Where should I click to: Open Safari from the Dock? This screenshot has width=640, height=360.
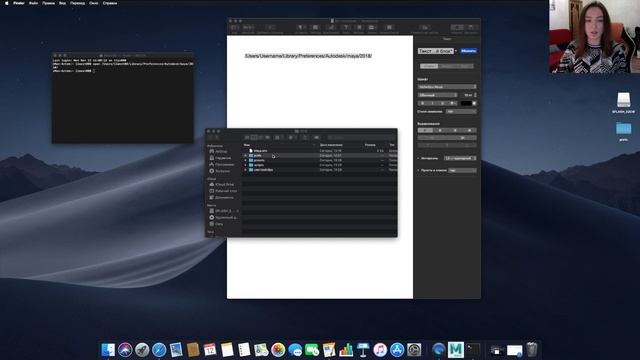click(159, 350)
